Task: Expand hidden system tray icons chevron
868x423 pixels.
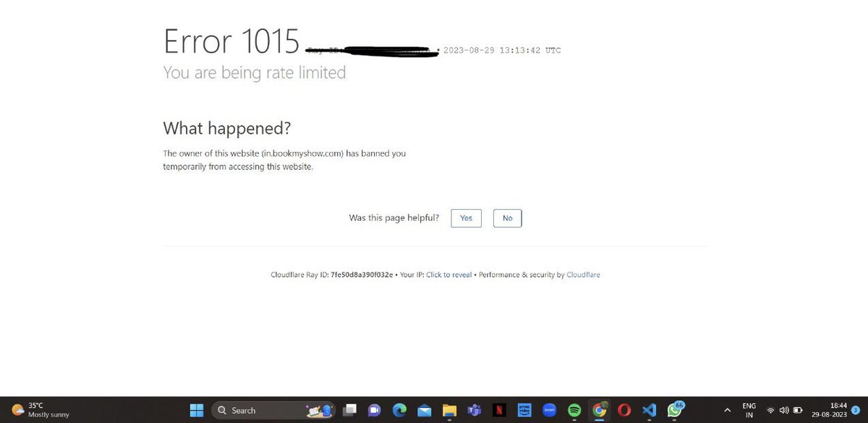Action: click(727, 410)
